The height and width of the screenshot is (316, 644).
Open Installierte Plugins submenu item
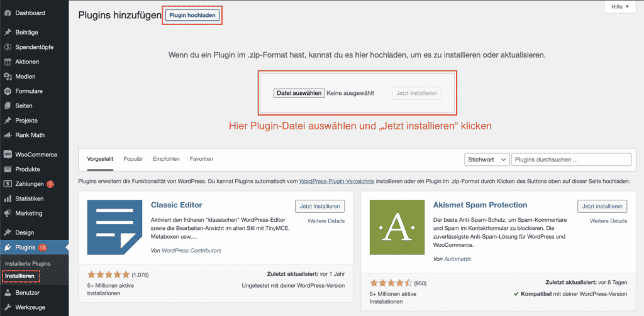pyautogui.click(x=28, y=263)
